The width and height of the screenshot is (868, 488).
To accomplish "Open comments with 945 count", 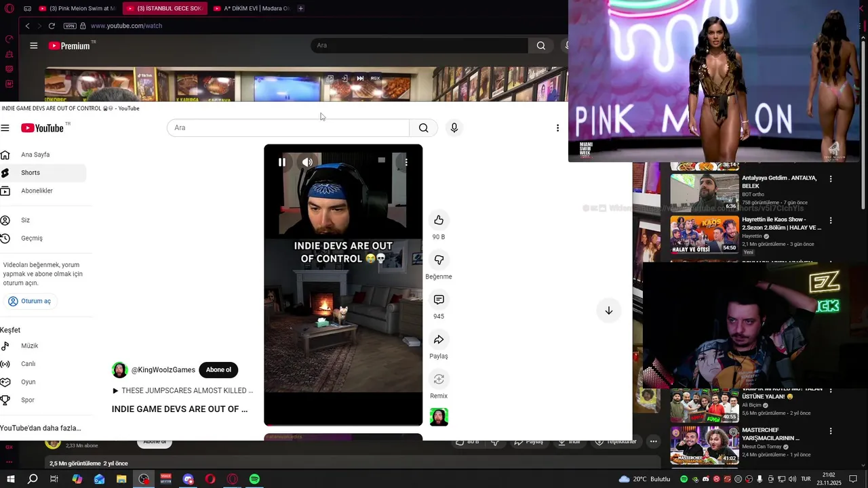I will [x=439, y=300].
